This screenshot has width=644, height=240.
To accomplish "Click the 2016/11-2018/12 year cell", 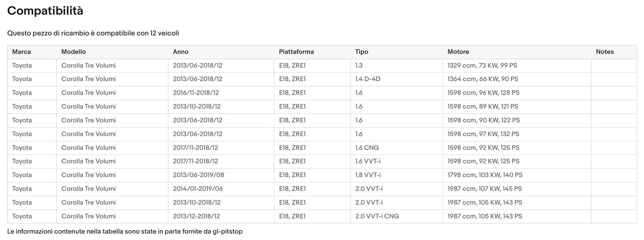I will pos(196,93).
